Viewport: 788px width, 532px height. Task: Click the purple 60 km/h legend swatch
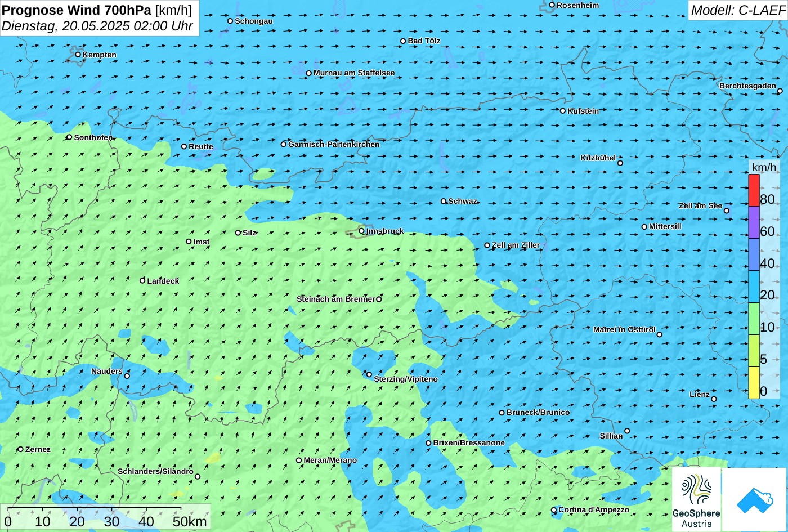tap(754, 222)
